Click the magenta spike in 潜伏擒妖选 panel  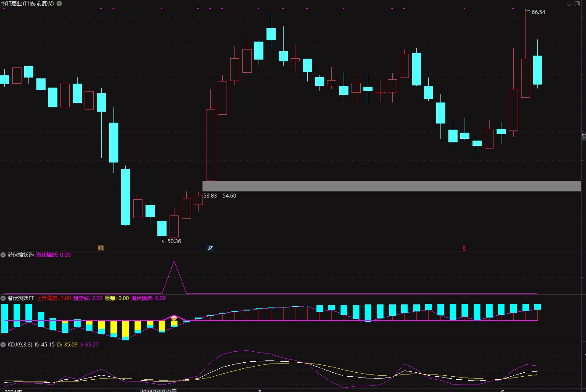[x=174, y=277]
